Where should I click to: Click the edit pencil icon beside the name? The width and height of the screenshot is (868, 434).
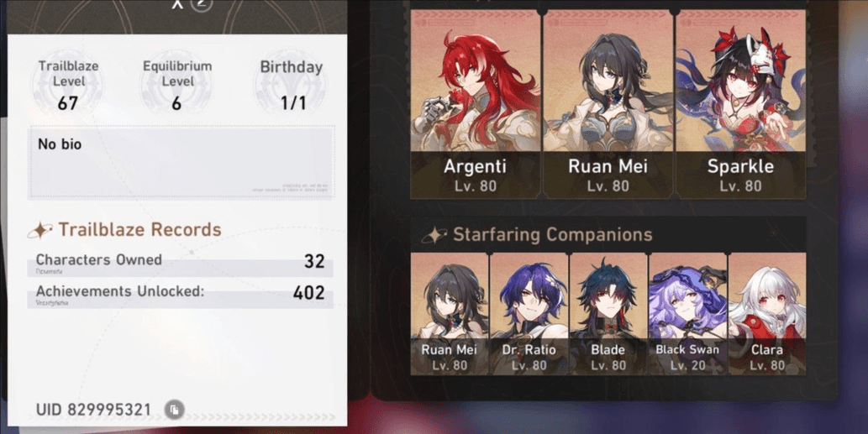point(202,4)
